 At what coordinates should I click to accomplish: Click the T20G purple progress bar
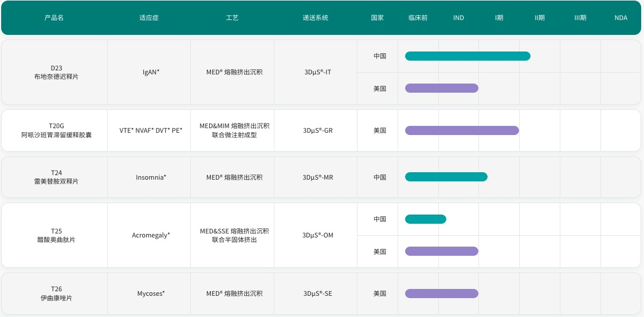click(x=462, y=130)
